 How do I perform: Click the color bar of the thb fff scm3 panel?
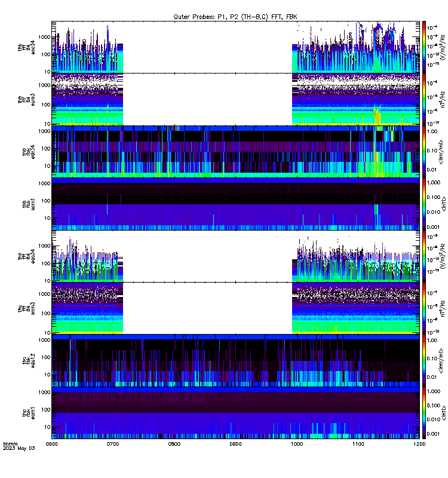coord(424,99)
